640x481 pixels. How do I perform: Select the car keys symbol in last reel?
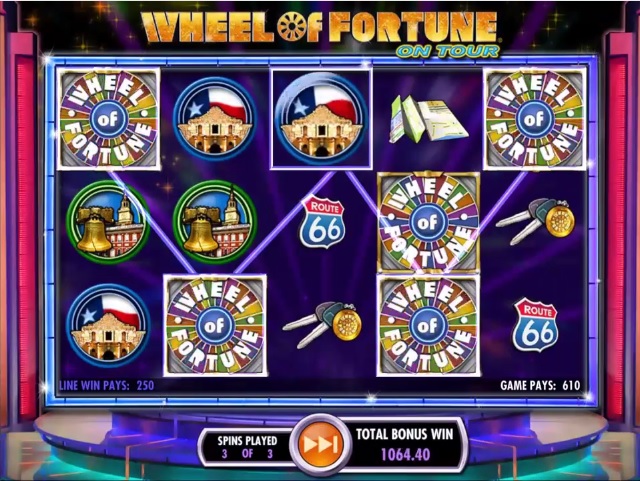point(536,221)
